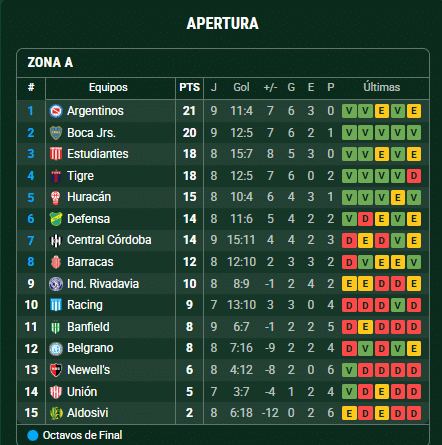Select the PTS column header
442x445 pixels.
tap(189, 87)
